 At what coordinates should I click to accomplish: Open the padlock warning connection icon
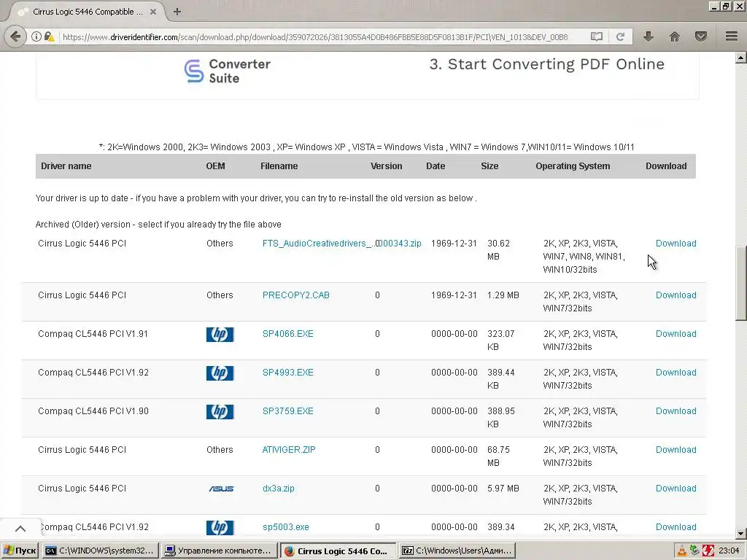pyautogui.click(x=49, y=36)
